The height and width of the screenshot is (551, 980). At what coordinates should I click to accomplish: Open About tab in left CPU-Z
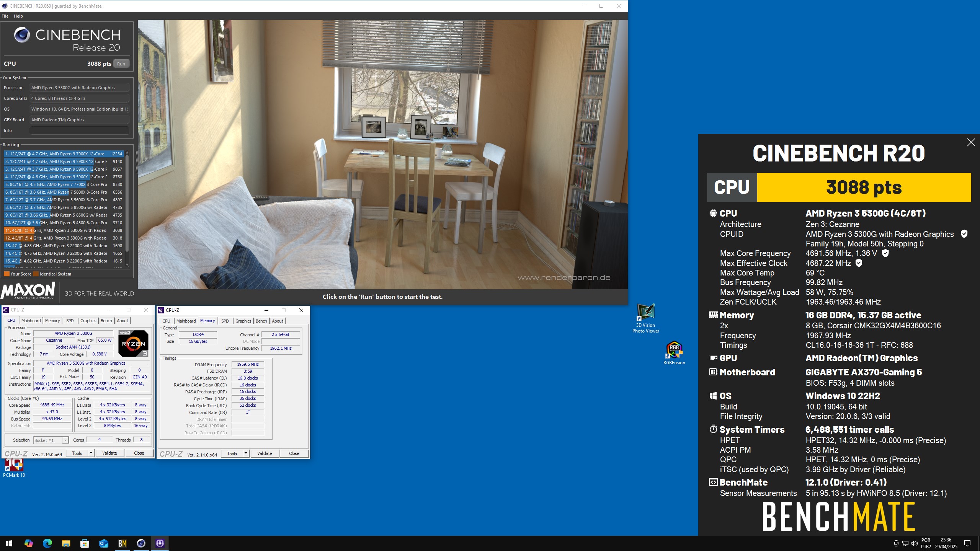122,321
